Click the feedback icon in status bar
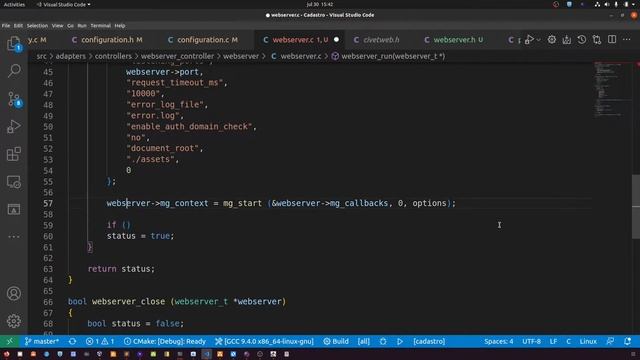 click(x=610, y=341)
